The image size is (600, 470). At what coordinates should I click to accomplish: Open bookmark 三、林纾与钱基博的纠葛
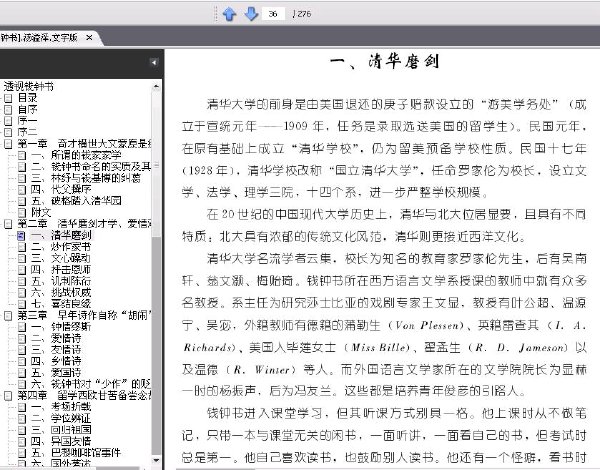tap(86, 178)
